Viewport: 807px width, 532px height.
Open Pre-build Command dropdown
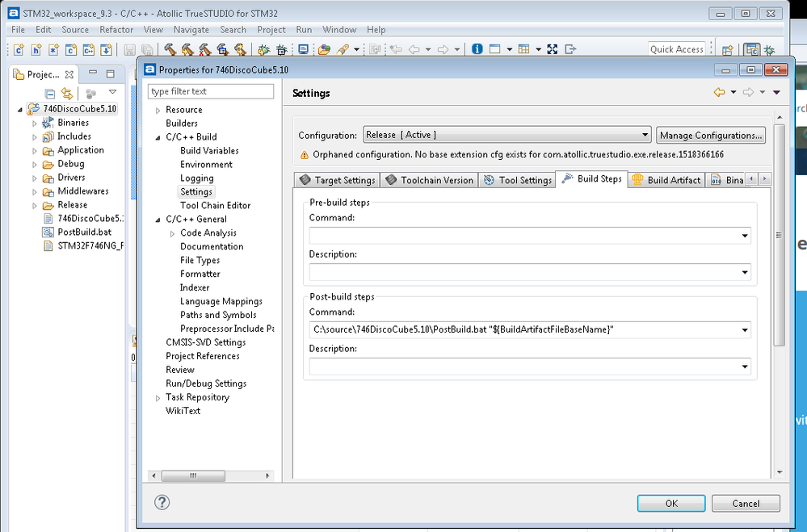(745, 236)
